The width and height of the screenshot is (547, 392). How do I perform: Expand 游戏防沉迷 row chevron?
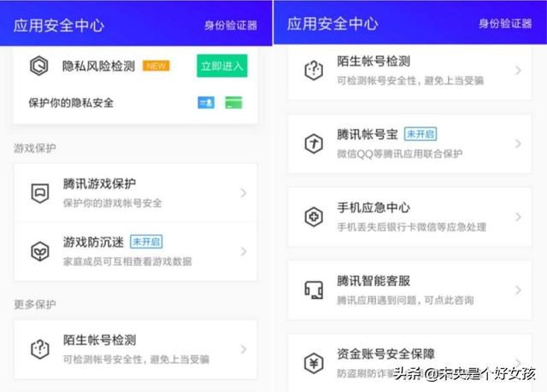tap(244, 251)
